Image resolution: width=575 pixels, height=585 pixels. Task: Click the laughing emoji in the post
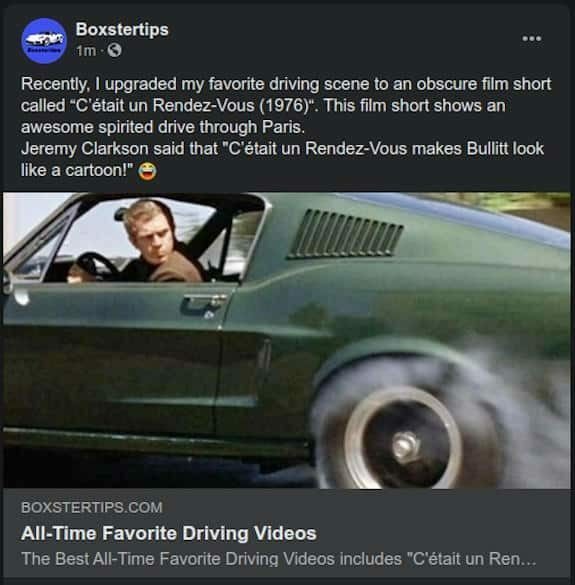tap(147, 172)
